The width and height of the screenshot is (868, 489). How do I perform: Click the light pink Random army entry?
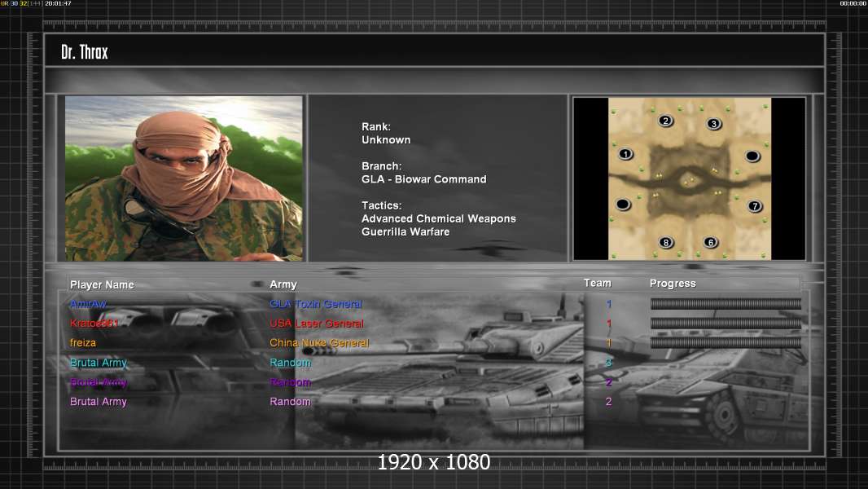[290, 402]
